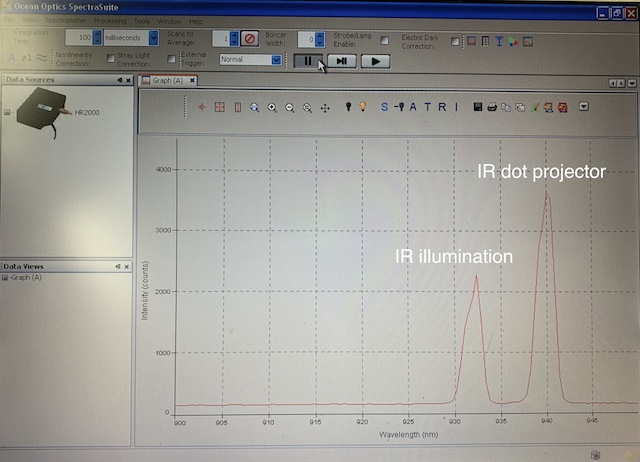Image resolution: width=640 pixels, height=462 pixels.
Task: Activate the crosshair cursor tool in graph toolbar
Action: tap(202, 107)
